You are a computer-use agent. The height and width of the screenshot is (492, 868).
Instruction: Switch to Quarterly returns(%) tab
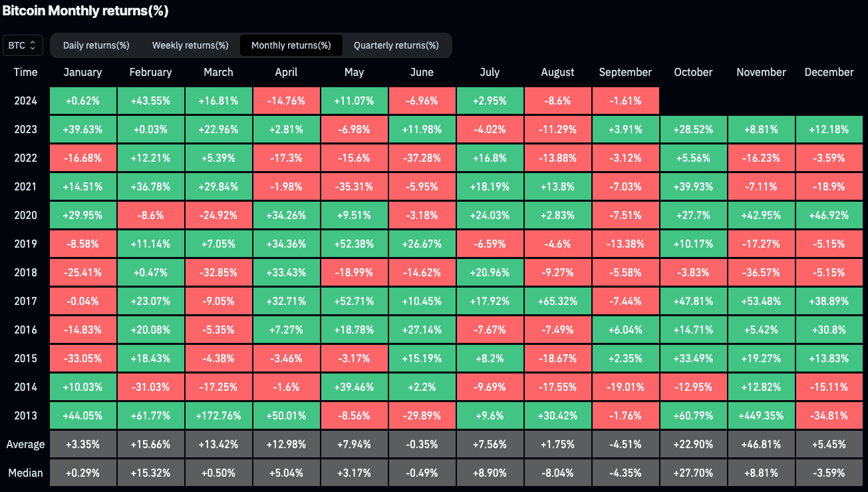click(x=396, y=45)
